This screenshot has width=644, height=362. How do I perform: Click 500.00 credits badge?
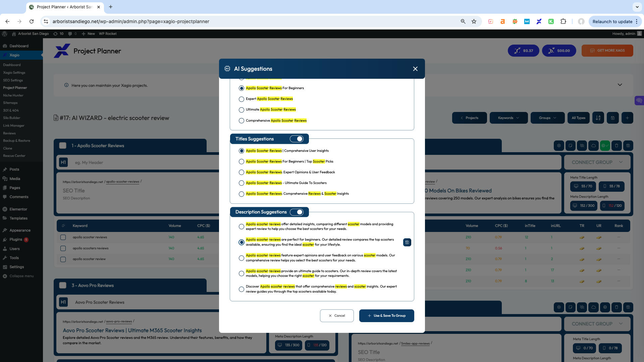(559, 51)
